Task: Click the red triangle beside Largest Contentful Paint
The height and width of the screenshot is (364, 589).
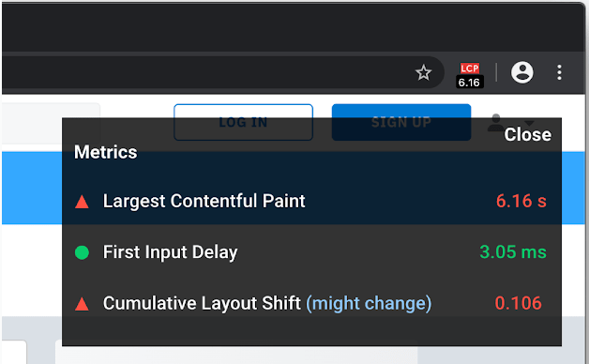Action: point(82,202)
